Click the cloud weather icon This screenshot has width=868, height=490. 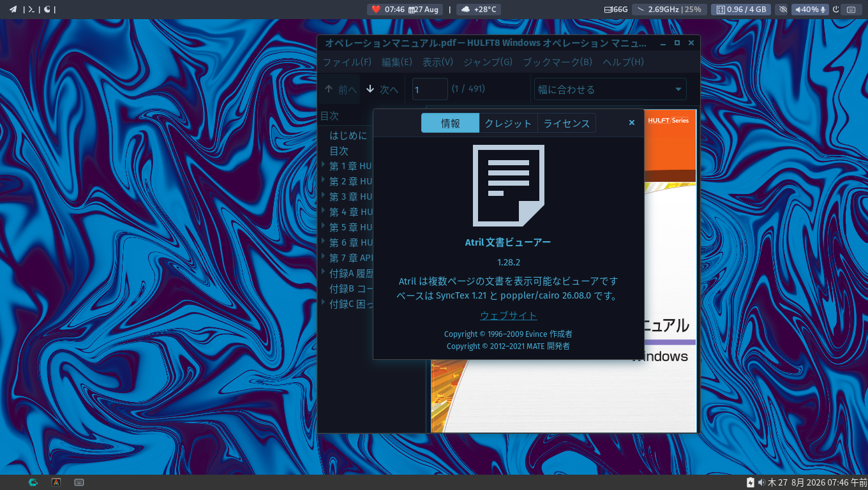[466, 9]
